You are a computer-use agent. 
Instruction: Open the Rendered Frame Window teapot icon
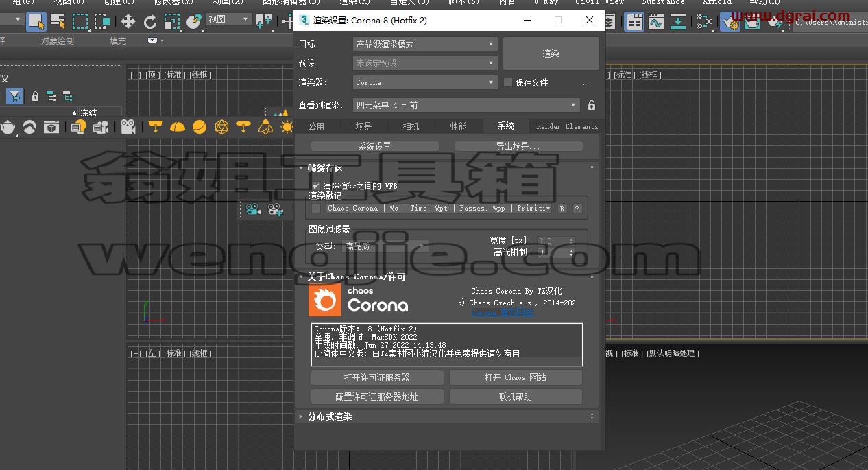point(752,21)
